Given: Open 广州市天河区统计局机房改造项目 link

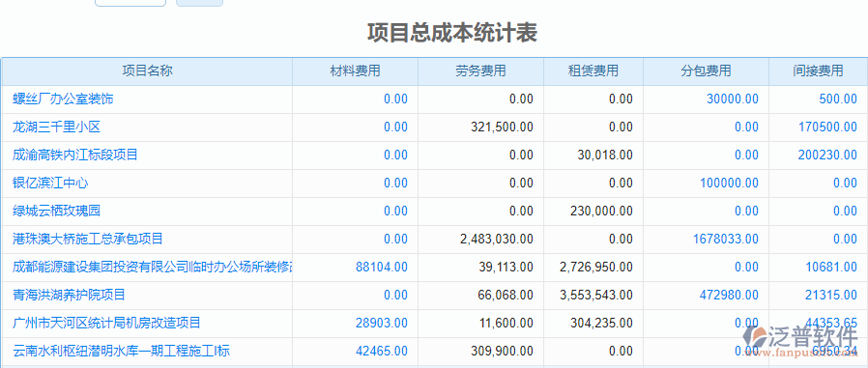Looking at the screenshot, I should (107, 323).
